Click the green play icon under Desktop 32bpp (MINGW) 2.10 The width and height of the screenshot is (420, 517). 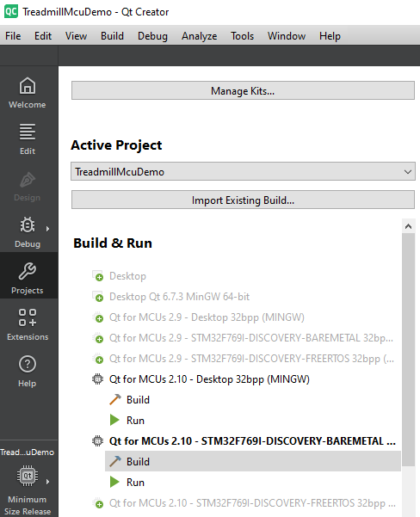pos(114,420)
